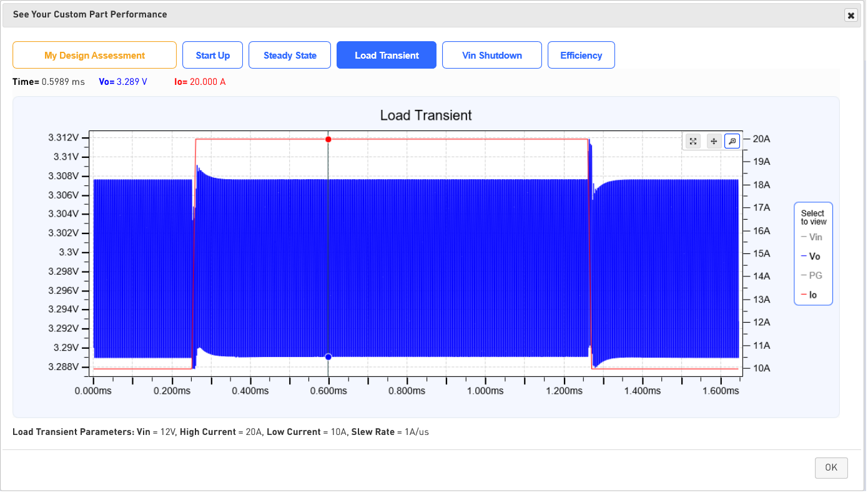868x493 pixels.
Task: Toggle the Io trace in legend
Action: point(809,295)
